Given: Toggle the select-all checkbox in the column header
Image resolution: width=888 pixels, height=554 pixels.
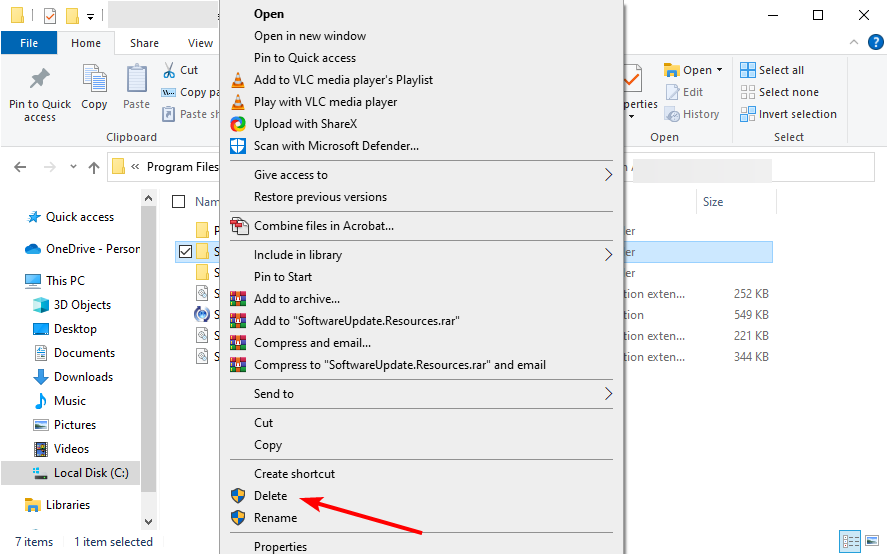Looking at the screenshot, I should pyautogui.click(x=179, y=202).
